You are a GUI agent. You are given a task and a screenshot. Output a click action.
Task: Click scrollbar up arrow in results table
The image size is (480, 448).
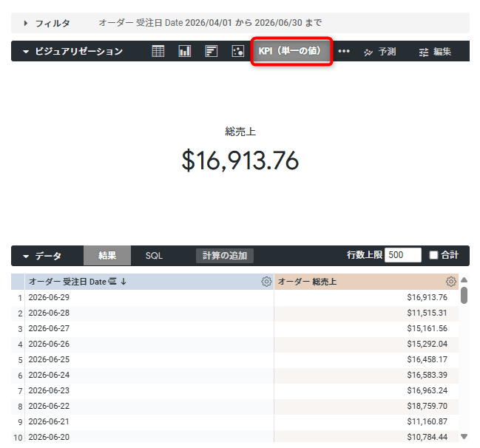tap(464, 279)
